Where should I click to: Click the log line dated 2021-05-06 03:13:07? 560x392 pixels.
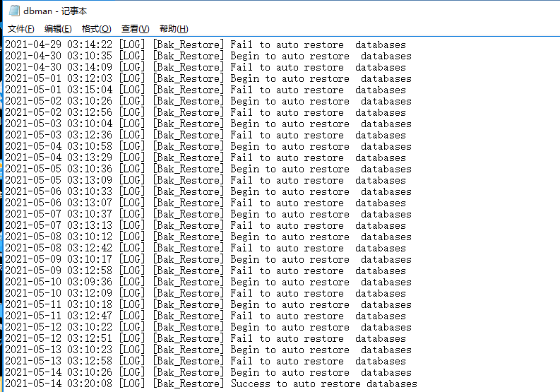[x=205, y=203]
